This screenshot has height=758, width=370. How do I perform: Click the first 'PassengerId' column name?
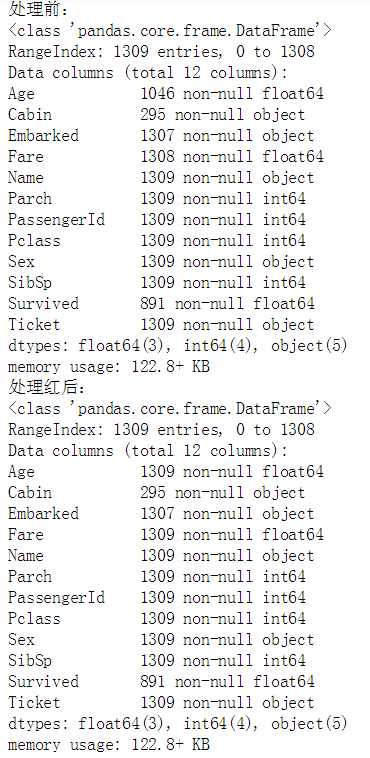[x=56, y=219]
